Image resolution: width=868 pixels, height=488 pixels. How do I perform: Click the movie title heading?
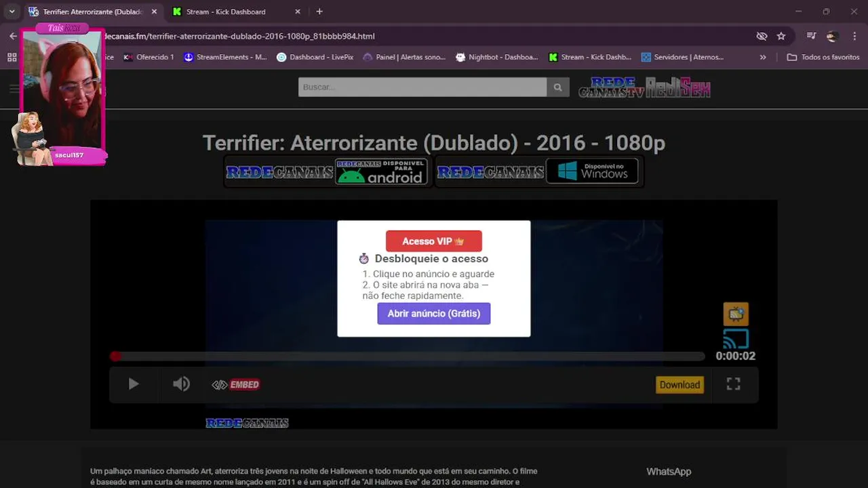433,143
